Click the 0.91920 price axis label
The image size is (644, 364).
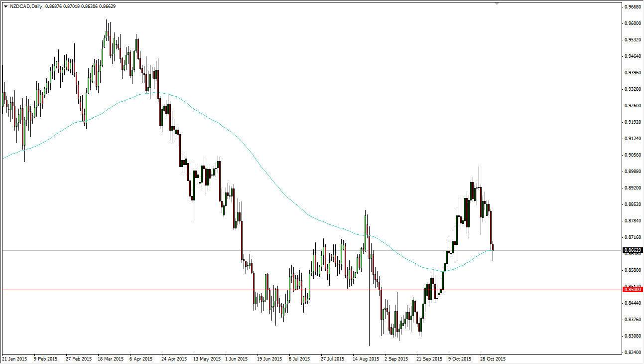632,122
